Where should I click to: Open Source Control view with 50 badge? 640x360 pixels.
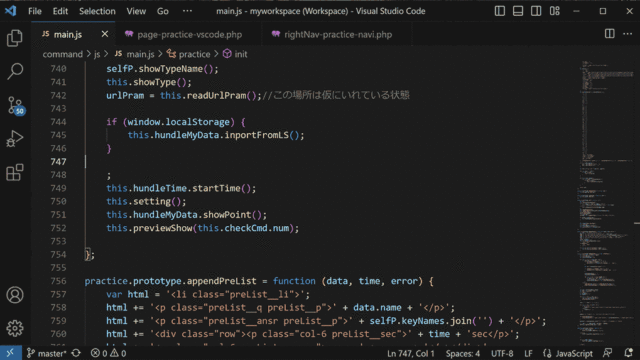(x=16, y=105)
